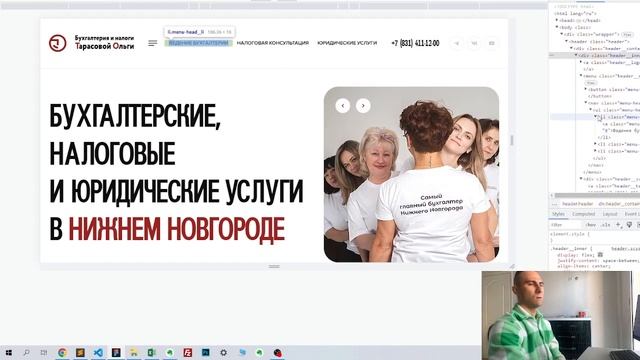This screenshot has width=640, height=360.
Task: Click the middle round social icon in header
Action: [474, 43]
